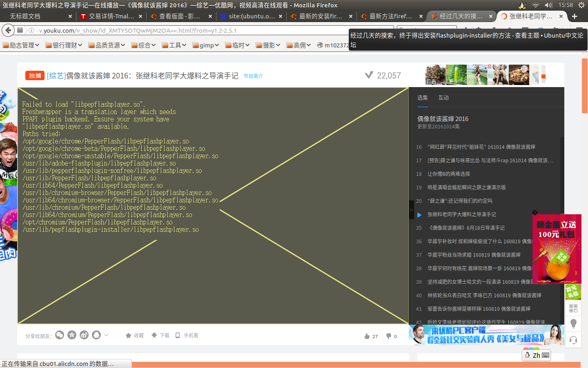Give thumbs down to the video

point(391,336)
